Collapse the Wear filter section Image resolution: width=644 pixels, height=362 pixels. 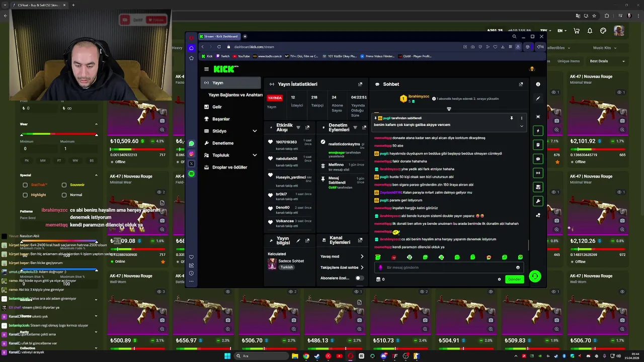click(x=96, y=124)
